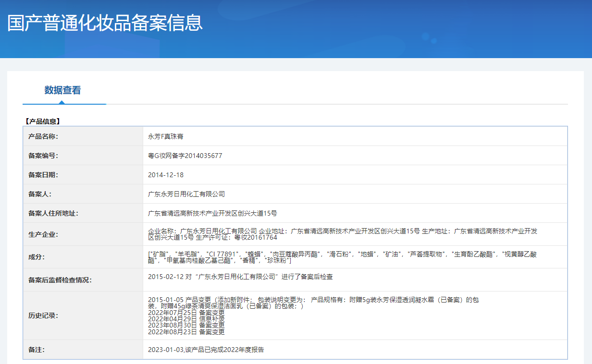Select product name 永芳F真珠膏
The height and width of the screenshot is (364, 592).
(x=165, y=136)
